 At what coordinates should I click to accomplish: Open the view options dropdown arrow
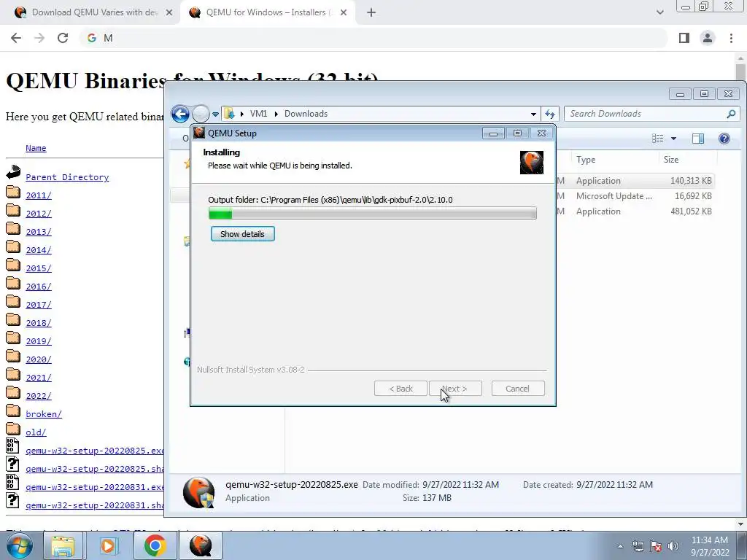[x=673, y=139]
